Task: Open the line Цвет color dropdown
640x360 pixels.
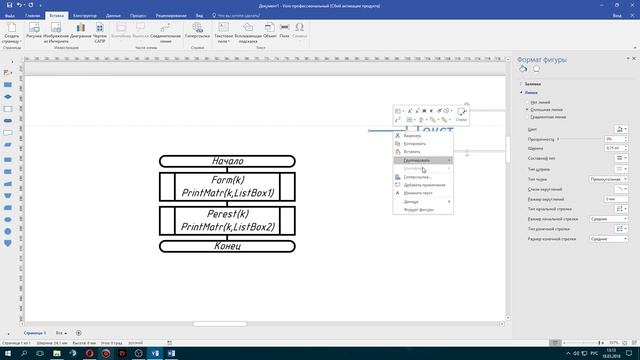Action: point(621,129)
